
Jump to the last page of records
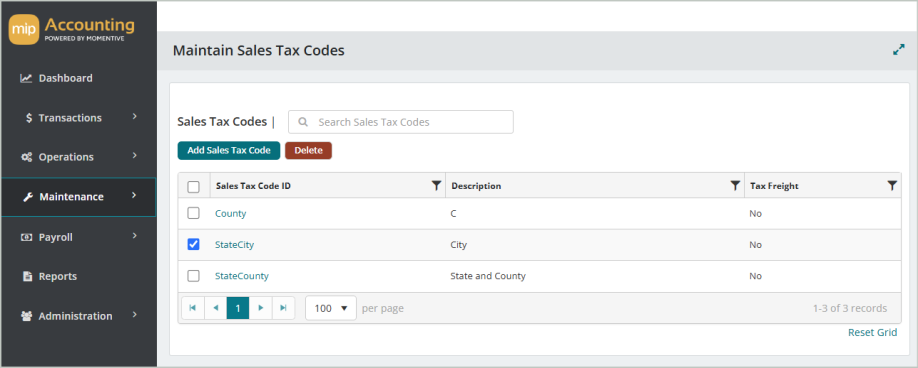click(283, 308)
